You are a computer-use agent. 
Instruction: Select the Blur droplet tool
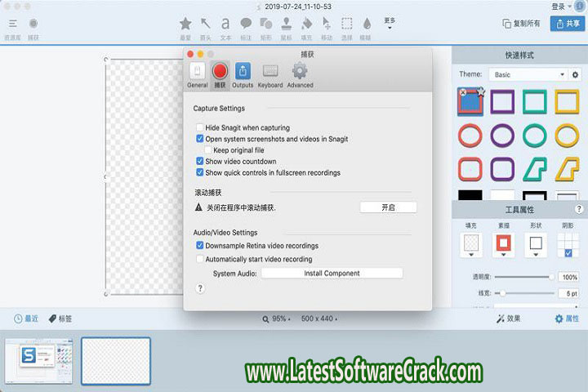(x=367, y=24)
